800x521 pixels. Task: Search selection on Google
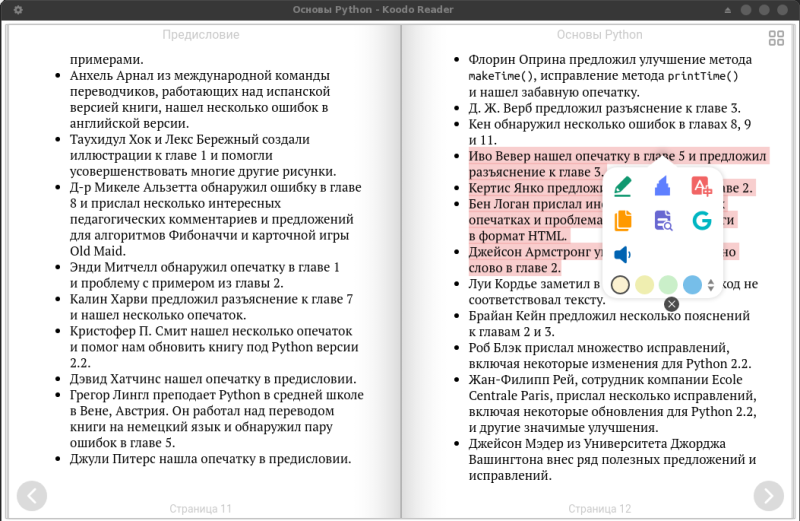point(701,220)
